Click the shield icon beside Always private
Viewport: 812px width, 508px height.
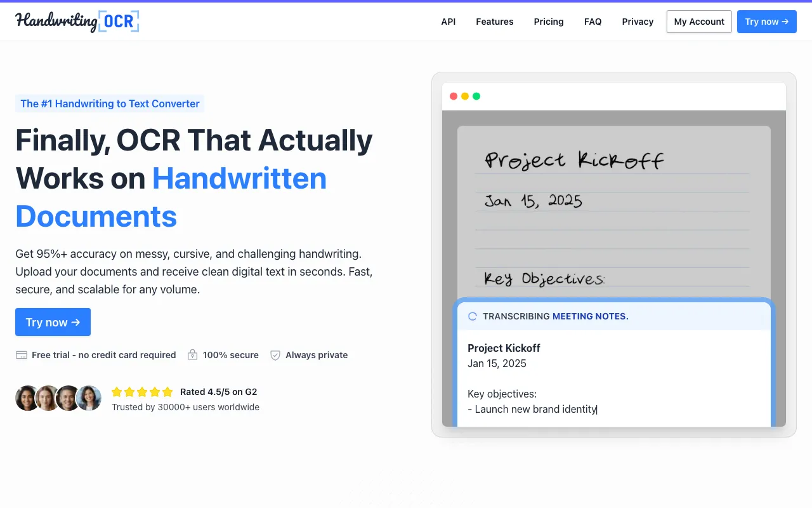click(x=275, y=355)
